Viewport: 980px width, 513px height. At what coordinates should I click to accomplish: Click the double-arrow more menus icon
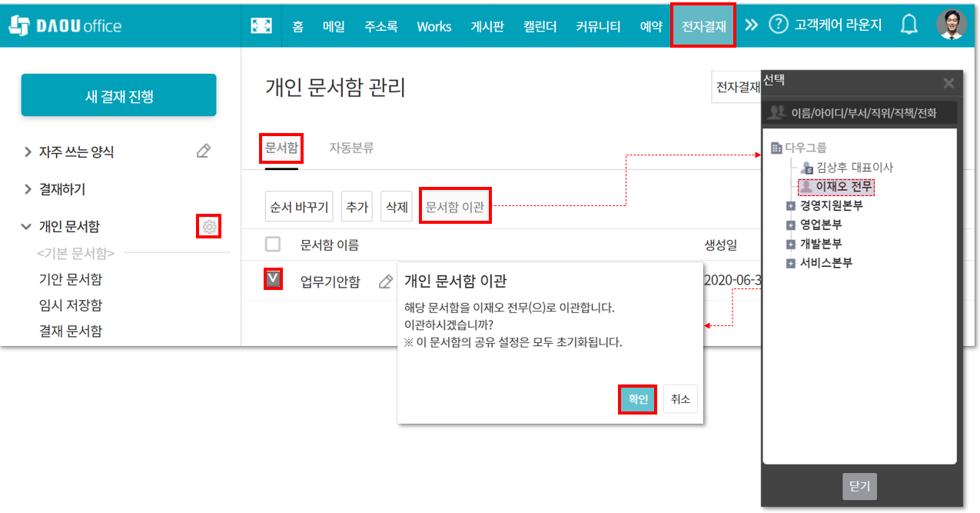click(751, 25)
